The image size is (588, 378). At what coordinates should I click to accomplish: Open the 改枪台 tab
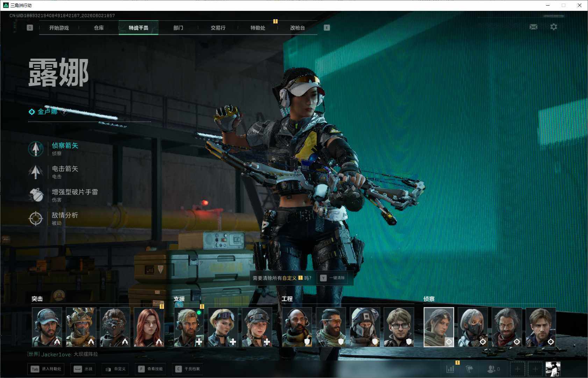coord(297,28)
